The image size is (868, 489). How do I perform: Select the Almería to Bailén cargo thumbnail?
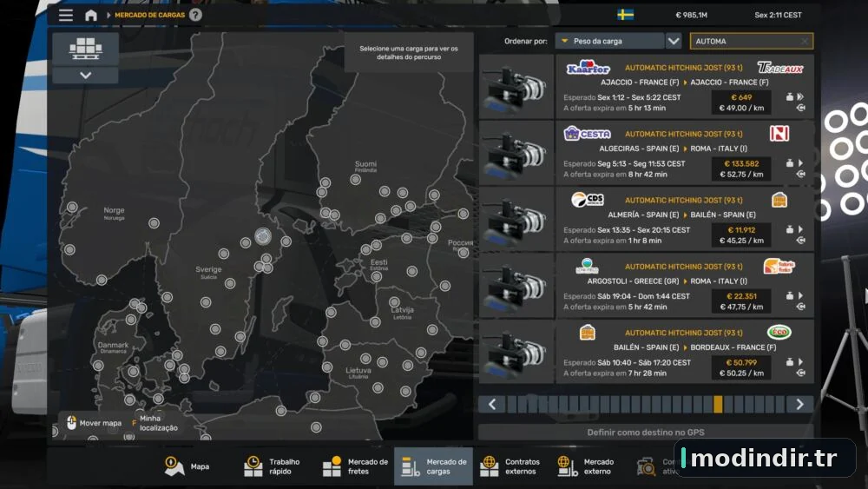tap(516, 219)
